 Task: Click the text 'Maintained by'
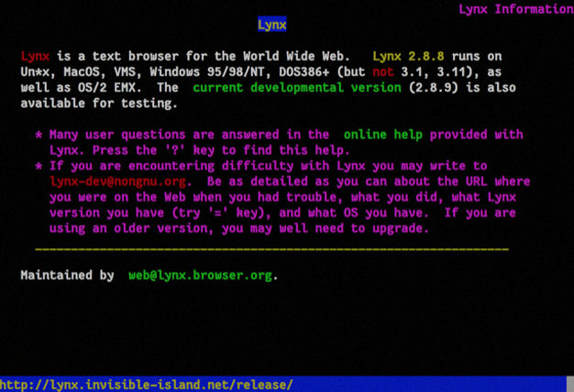67,275
